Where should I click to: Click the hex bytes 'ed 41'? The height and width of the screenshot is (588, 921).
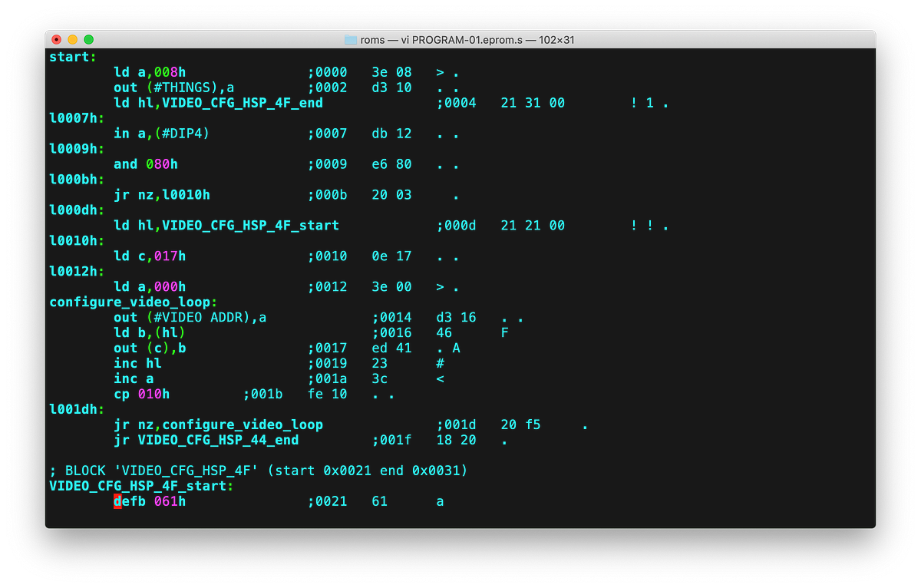pyautogui.click(x=392, y=349)
